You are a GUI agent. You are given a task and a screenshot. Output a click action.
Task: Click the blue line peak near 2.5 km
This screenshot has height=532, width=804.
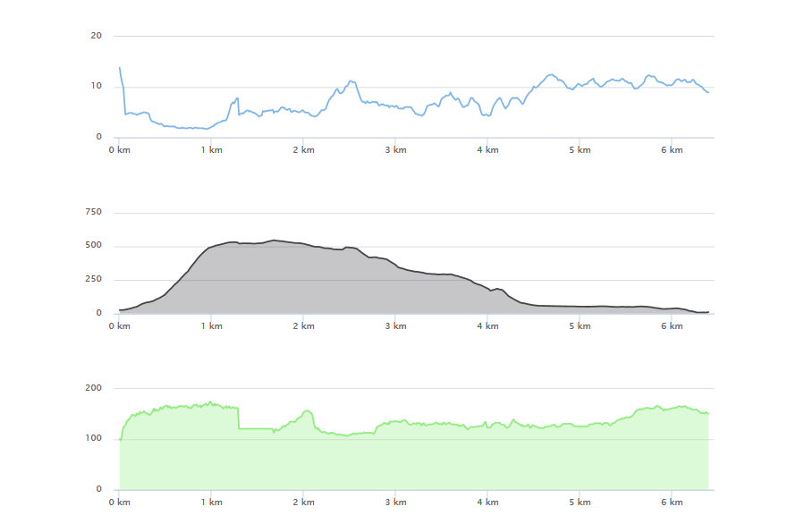tap(351, 81)
